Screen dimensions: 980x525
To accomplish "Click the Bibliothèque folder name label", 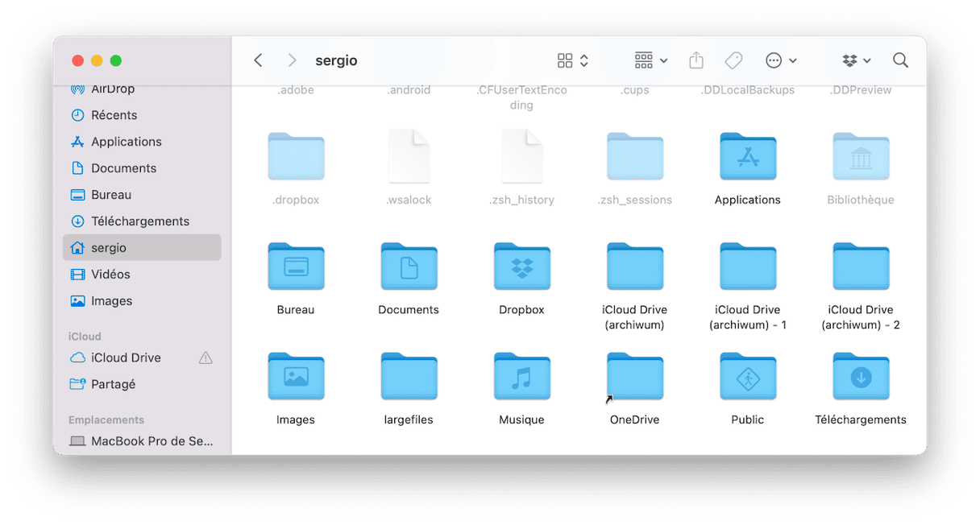I will (x=861, y=200).
